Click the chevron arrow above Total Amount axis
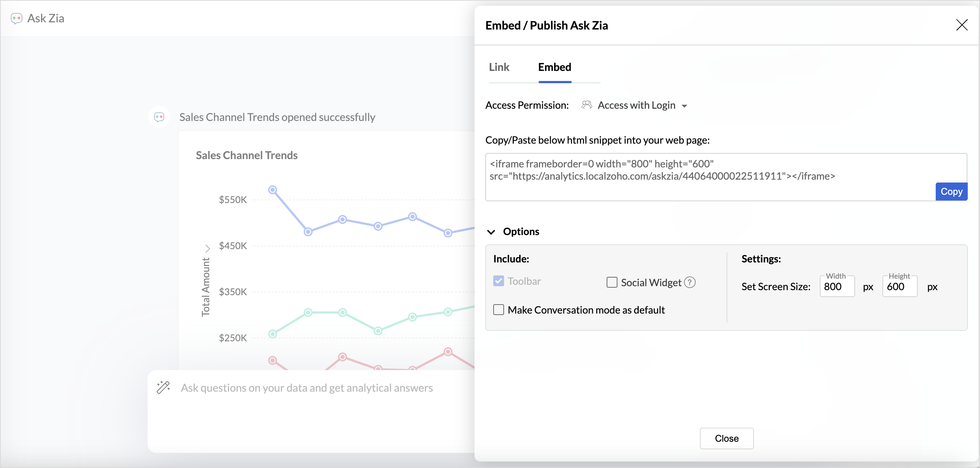Viewport: 980px width, 468px height. coord(207,248)
